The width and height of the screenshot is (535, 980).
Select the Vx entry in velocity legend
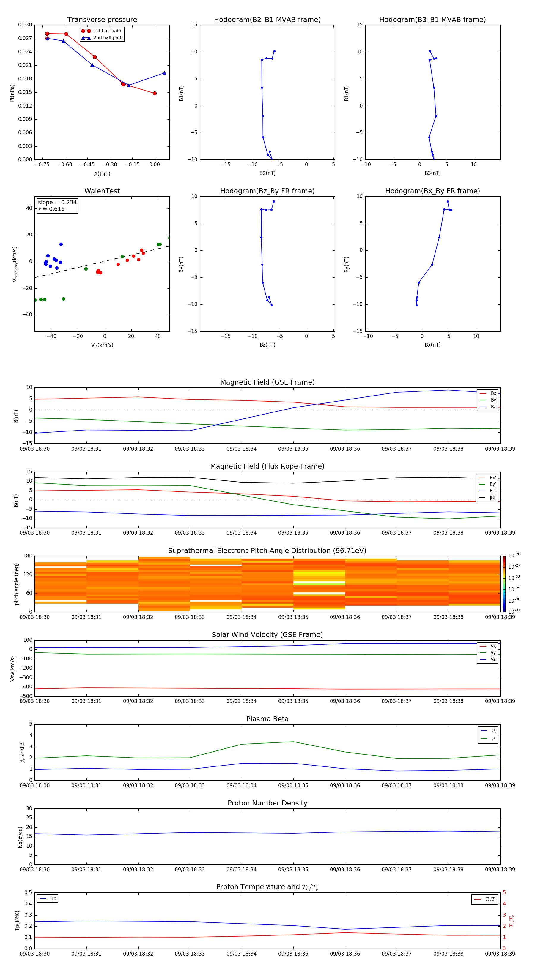pos(488,646)
